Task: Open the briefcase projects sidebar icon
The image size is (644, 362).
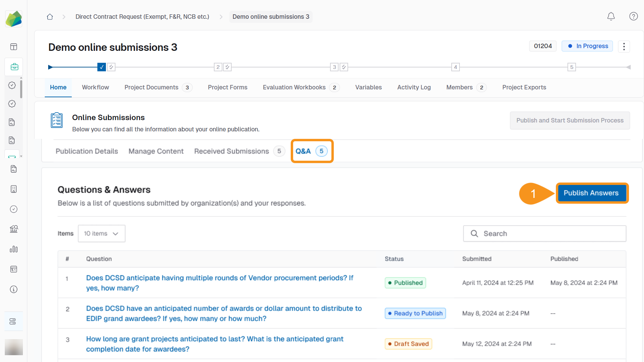Action: click(14, 67)
